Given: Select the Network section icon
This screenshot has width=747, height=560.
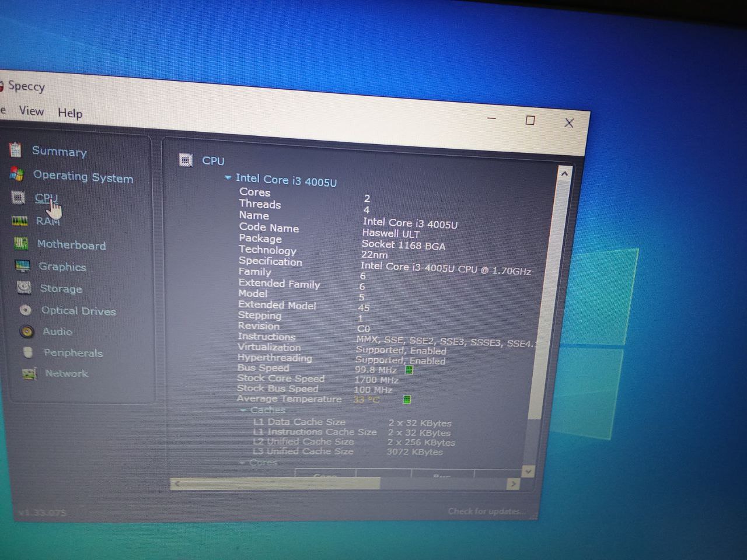Looking at the screenshot, I should click(x=29, y=373).
